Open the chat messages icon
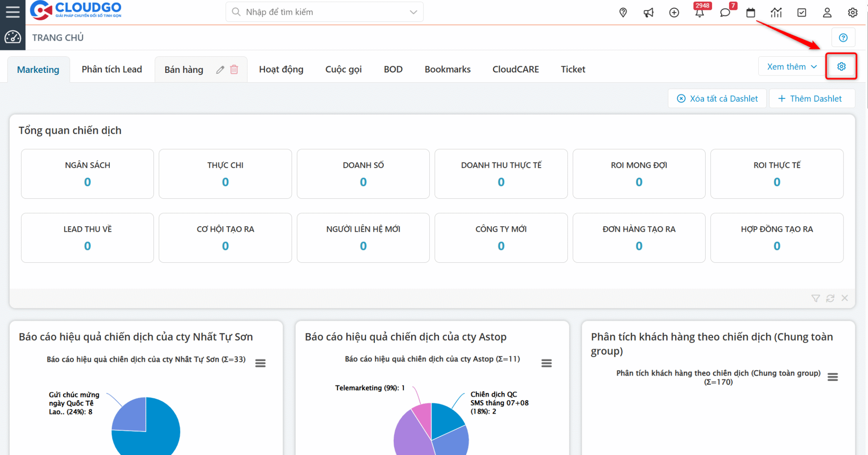This screenshot has width=868, height=455. point(725,12)
